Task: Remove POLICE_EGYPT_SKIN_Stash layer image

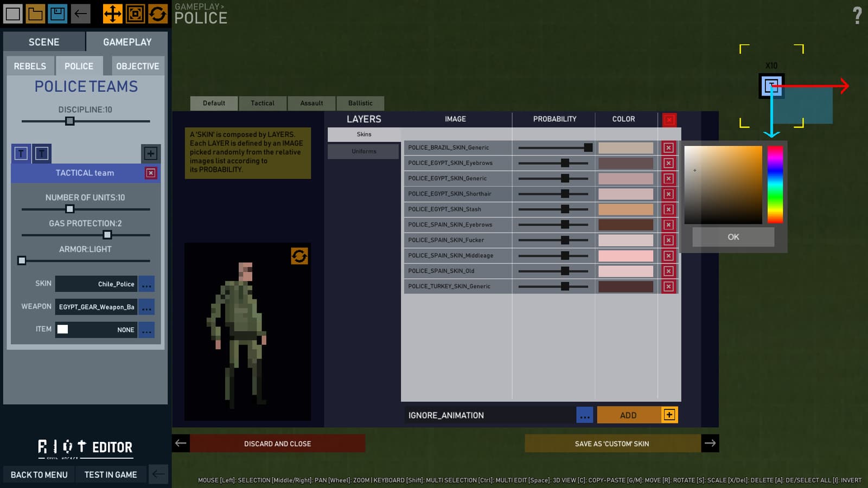Action: coord(668,209)
